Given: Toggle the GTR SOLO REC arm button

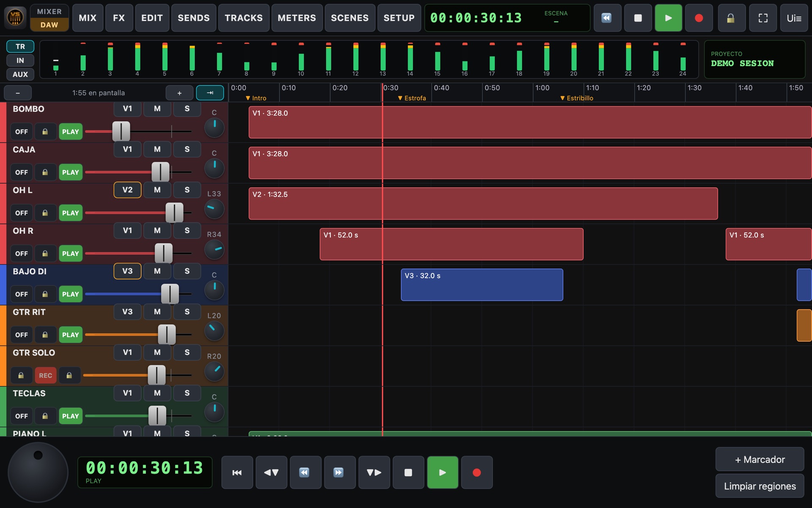Looking at the screenshot, I should 46,375.
